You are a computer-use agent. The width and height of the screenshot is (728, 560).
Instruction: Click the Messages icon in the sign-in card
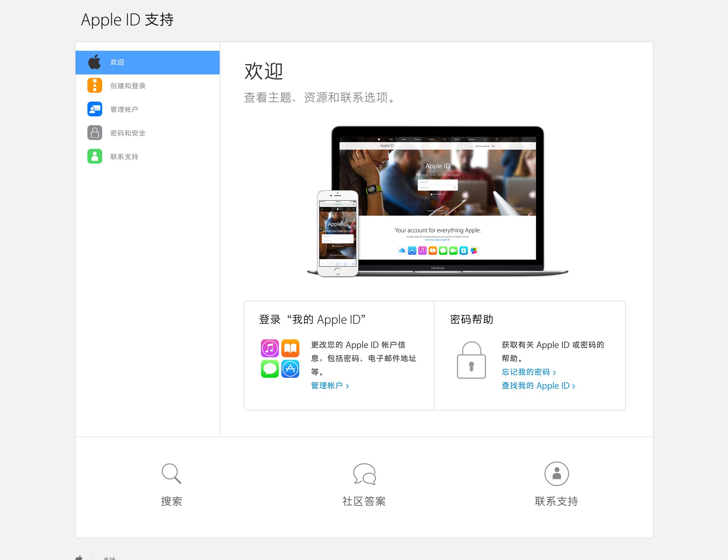tap(270, 369)
